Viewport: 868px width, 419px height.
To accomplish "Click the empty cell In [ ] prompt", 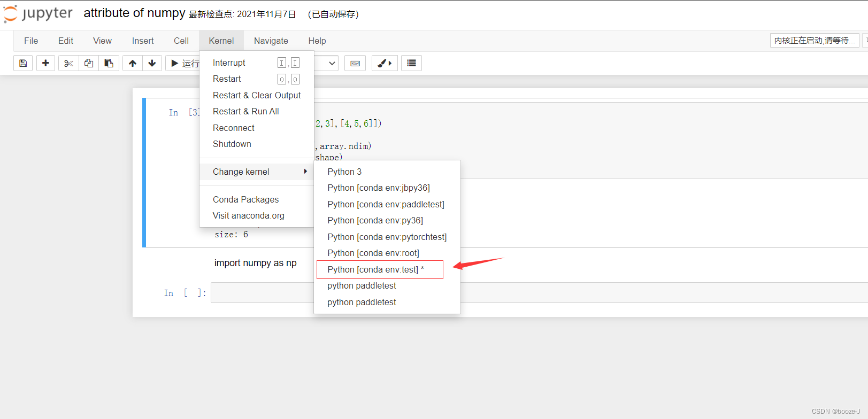I will pyautogui.click(x=185, y=293).
